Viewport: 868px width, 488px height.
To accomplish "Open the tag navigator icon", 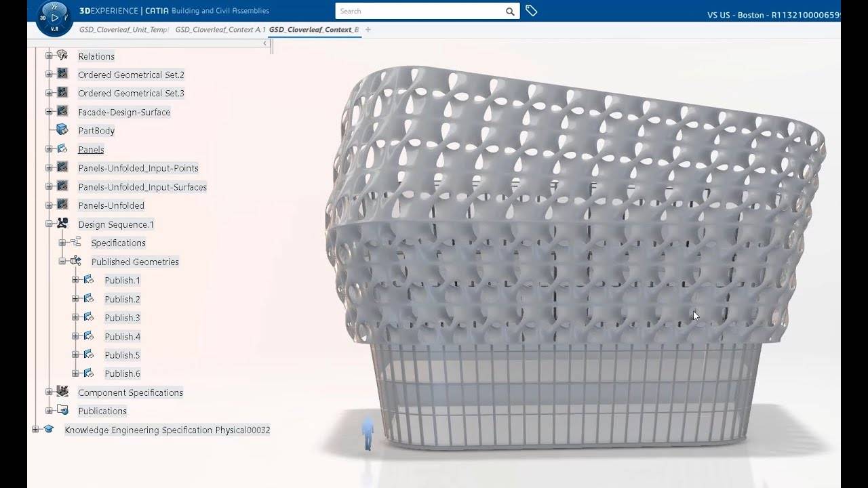I will 531,11.
